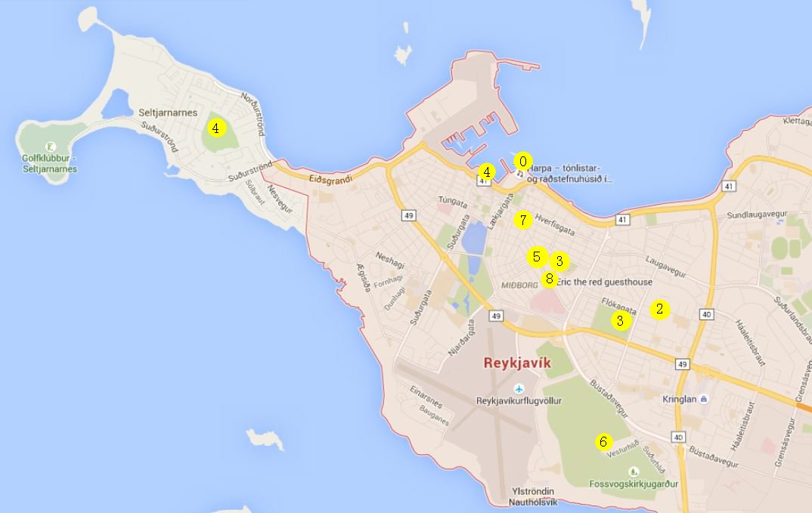Click the Reykjavíkurflugvöllur airport plane icon
Image resolution: width=812 pixels, height=513 pixels.
pyautogui.click(x=519, y=388)
